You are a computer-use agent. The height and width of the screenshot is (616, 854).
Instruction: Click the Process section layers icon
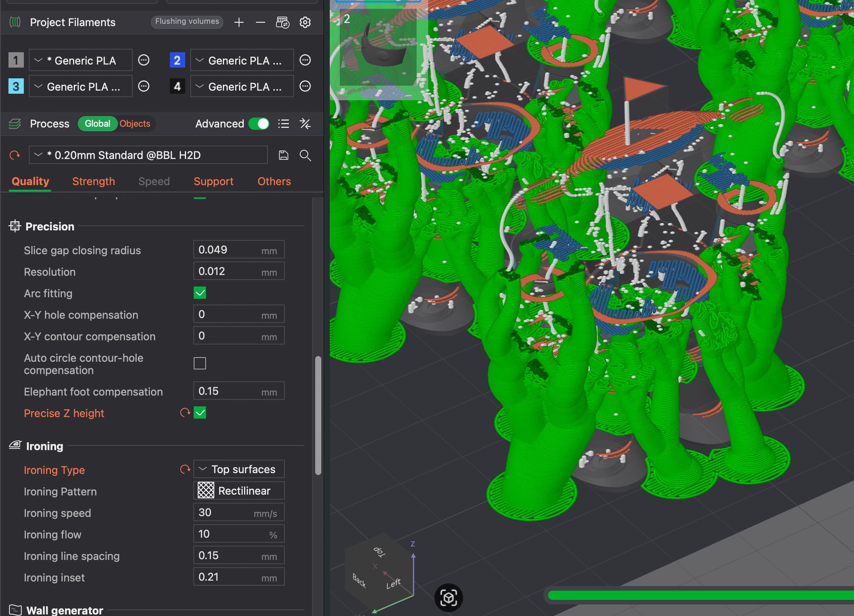tap(15, 124)
